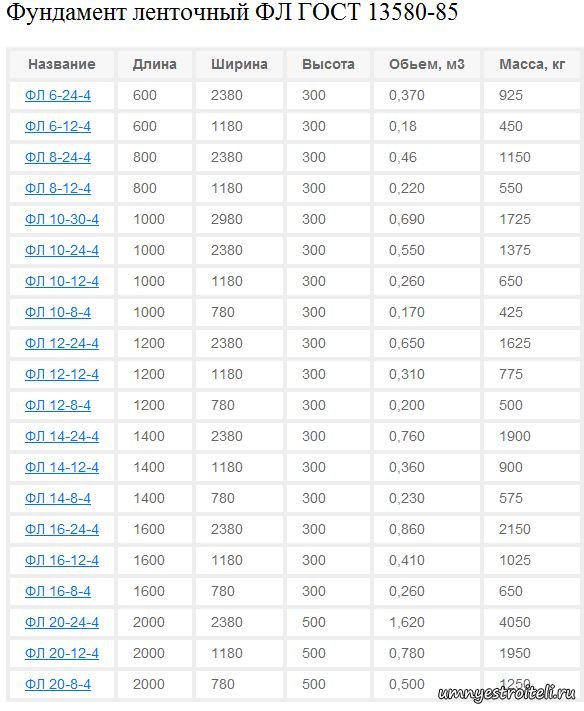Select the ФЛ 10-24-4 link
Screen dimensions: 584x711
[62, 250]
